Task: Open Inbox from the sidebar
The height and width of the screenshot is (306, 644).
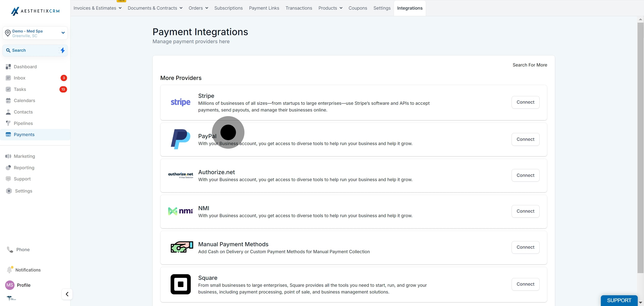Action: point(19,78)
